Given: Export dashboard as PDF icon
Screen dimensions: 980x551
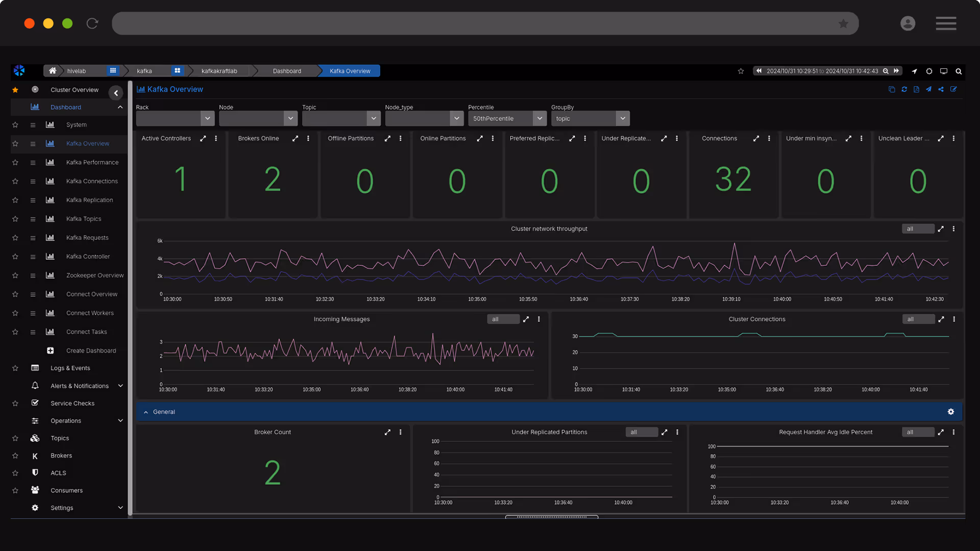Looking at the screenshot, I should [916, 89].
